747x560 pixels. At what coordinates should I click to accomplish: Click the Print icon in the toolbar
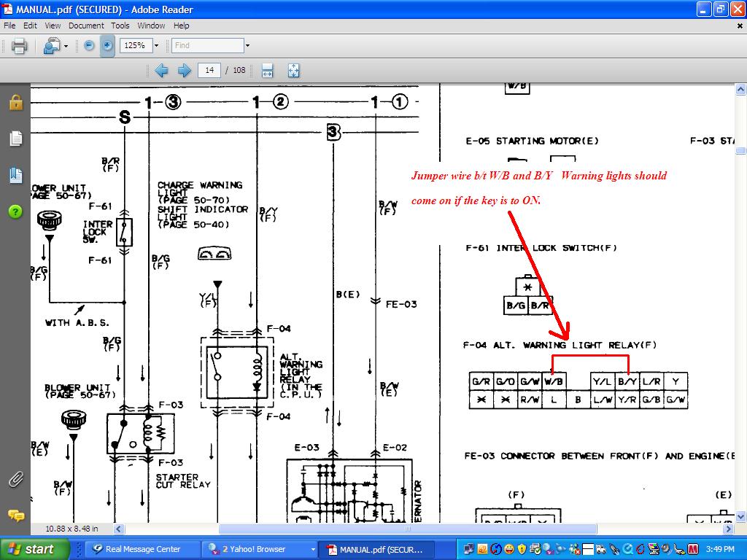click(x=19, y=45)
